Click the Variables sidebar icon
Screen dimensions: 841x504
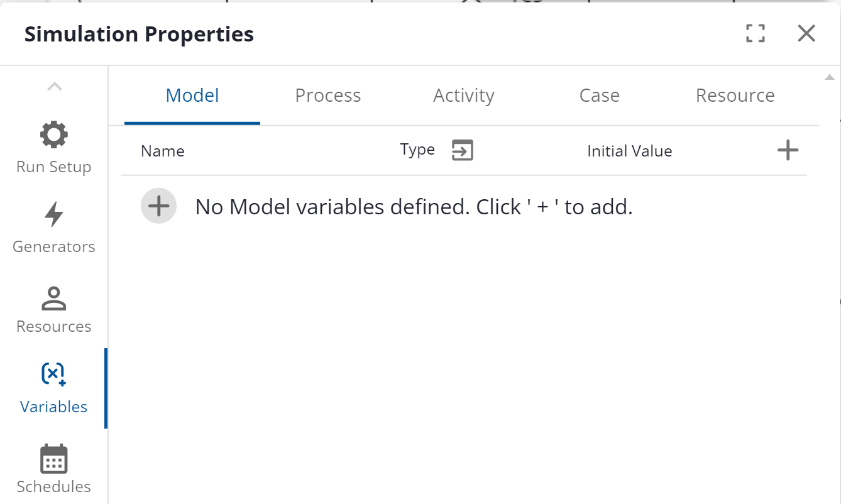pyautogui.click(x=54, y=375)
